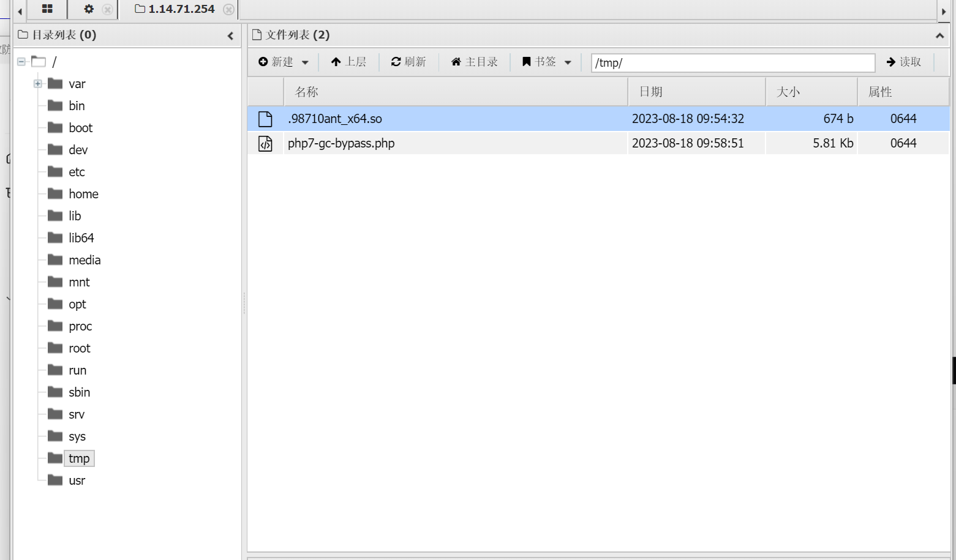Open the dev folder in tree
This screenshot has width=956, height=560.
coord(78,150)
